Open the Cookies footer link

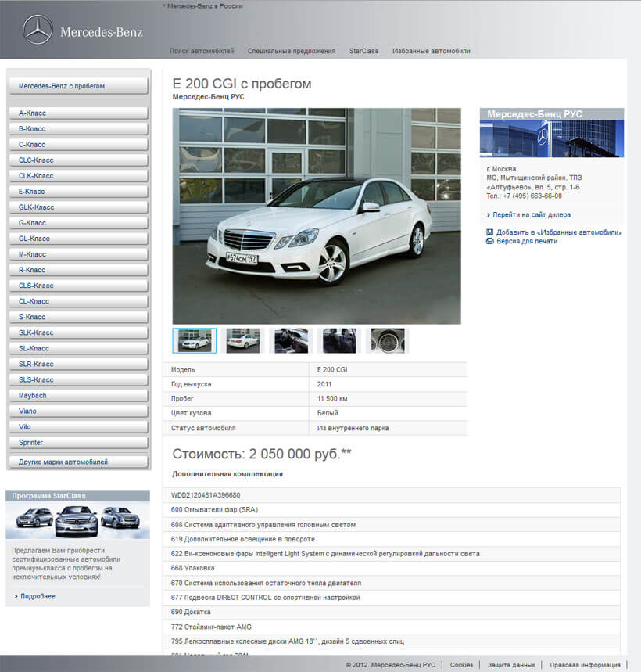[461, 665]
